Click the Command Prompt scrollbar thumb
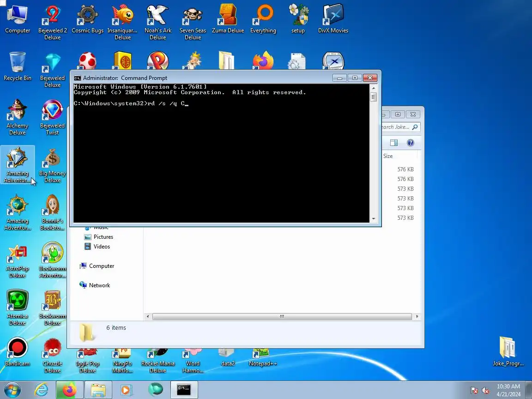Screen dimensions: 532x399 [374, 97]
